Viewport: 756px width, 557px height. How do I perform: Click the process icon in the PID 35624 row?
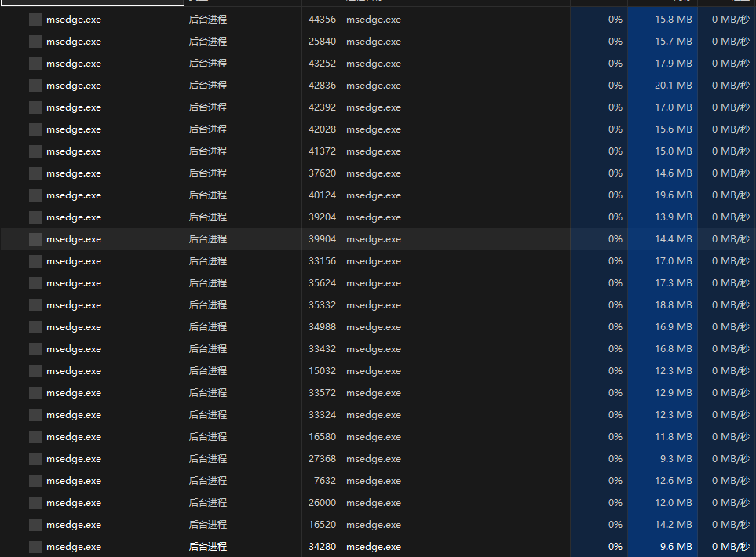tap(35, 283)
